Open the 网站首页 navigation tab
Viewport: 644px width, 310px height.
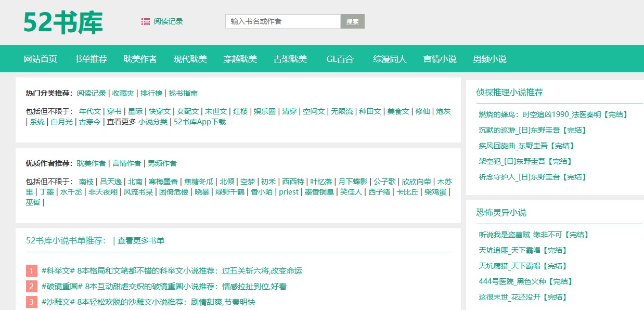click(41, 59)
